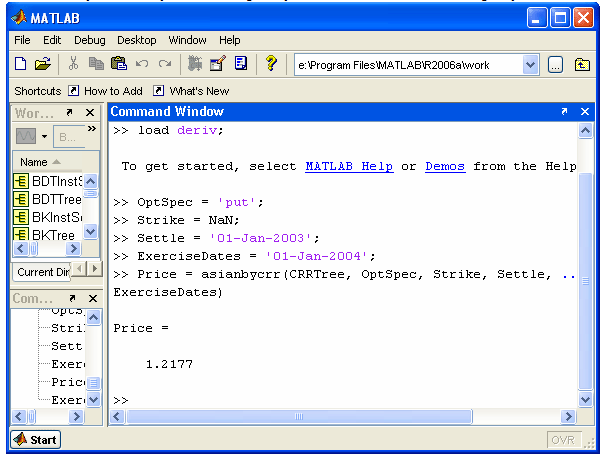
Task: Browse for folder with the ellipsis button
Action: click(x=555, y=65)
